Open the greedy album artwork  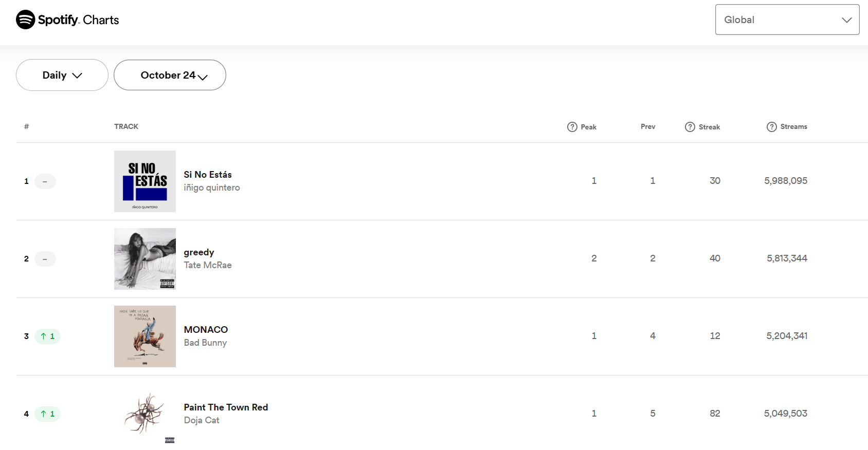(145, 259)
